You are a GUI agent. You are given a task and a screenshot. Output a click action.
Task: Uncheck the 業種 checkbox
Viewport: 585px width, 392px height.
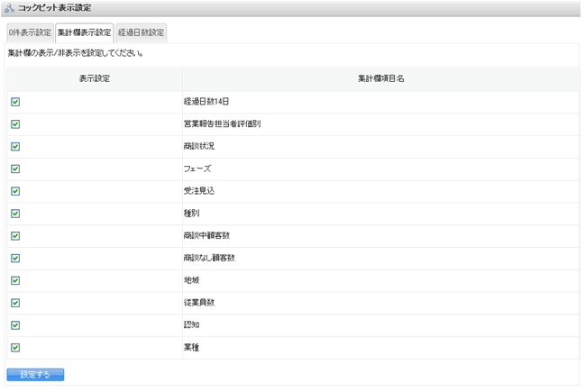pyautogui.click(x=15, y=347)
